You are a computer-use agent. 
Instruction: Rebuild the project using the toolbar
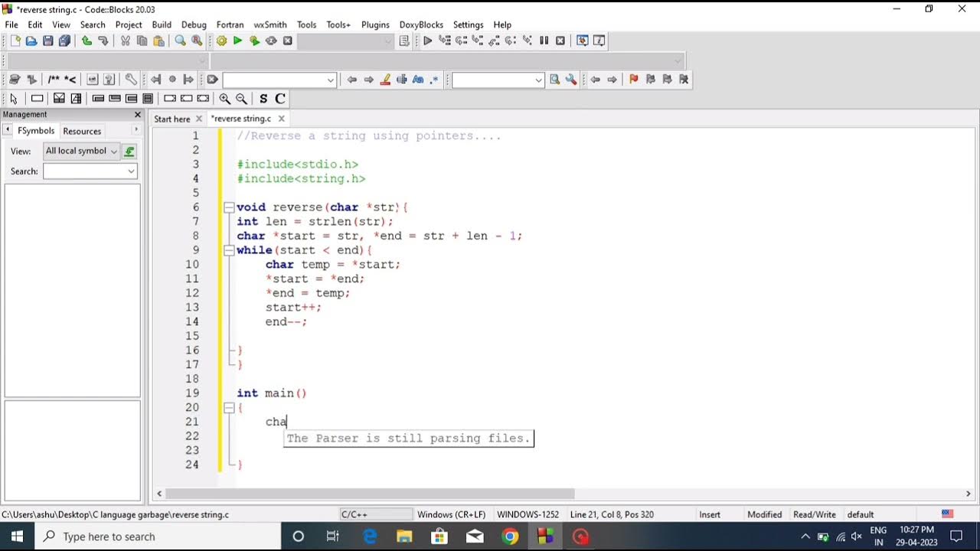pos(271,41)
